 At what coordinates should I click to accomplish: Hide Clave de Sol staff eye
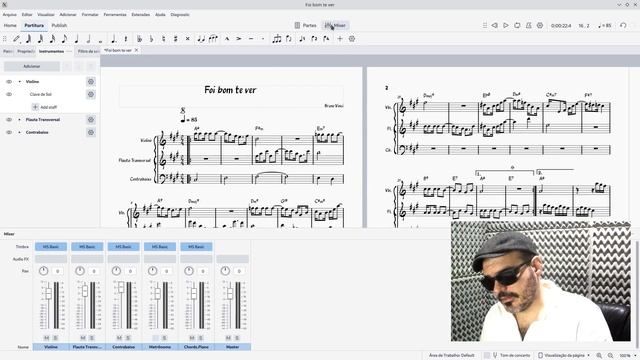(9, 94)
